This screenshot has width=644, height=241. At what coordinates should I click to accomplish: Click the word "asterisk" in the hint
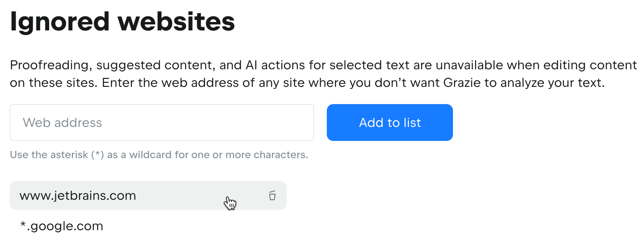tap(69, 155)
